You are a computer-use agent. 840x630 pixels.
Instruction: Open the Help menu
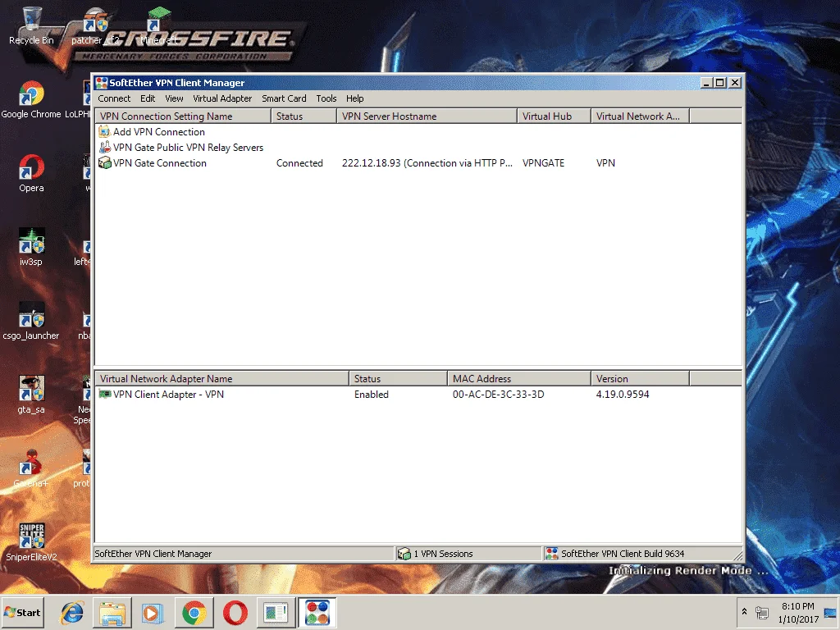pyautogui.click(x=354, y=98)
